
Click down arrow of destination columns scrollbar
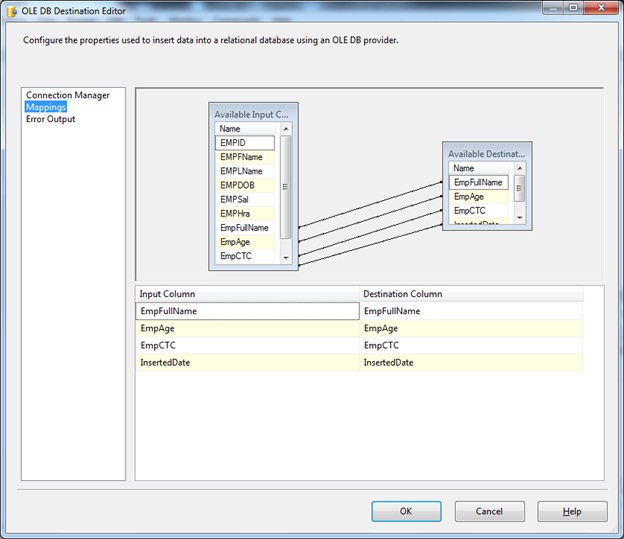pyautogui.click(x=520, y=218)
